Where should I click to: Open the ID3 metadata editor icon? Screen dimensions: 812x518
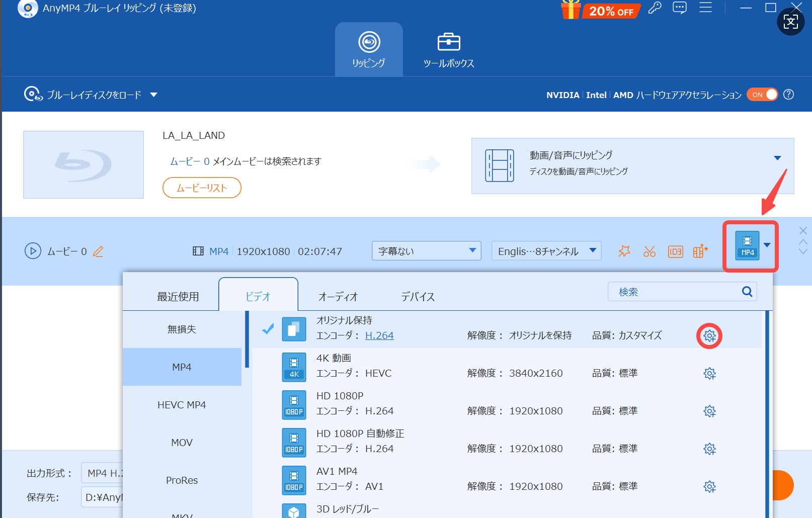tap(675, 251)
